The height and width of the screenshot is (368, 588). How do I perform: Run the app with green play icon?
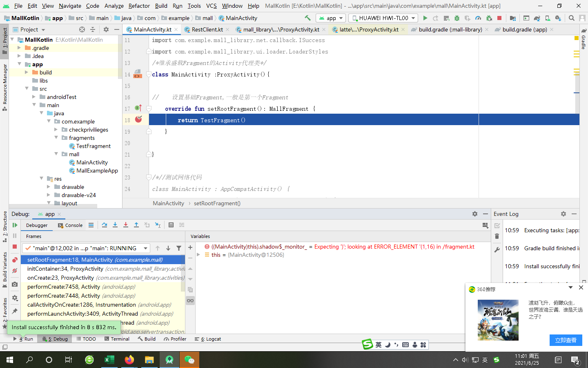point(425,18)
